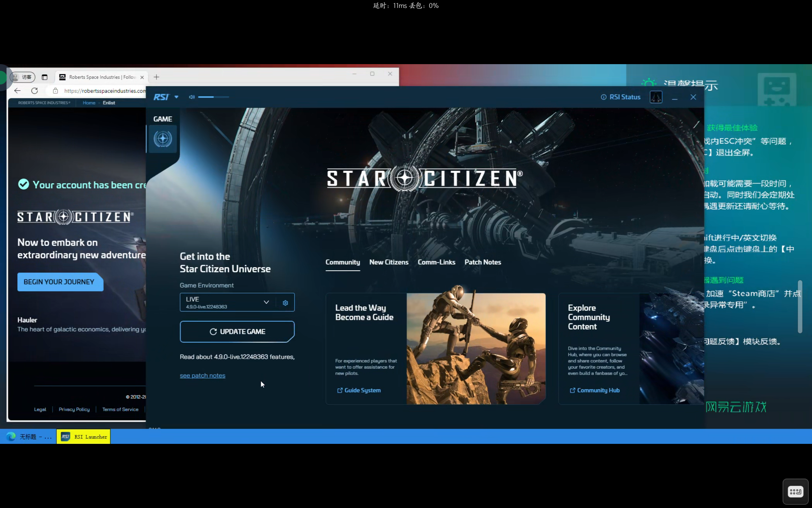The width and height of the screenshot is (812, 508).
Task: Reload the browser page
Action: click(x=35, y=91)
